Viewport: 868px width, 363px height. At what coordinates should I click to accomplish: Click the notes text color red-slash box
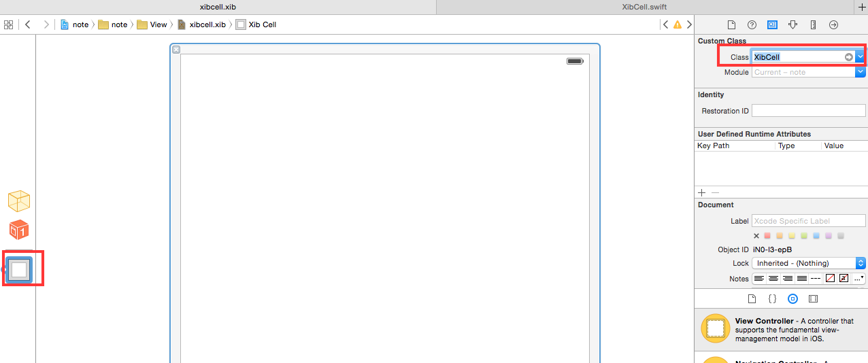point(830,278)
